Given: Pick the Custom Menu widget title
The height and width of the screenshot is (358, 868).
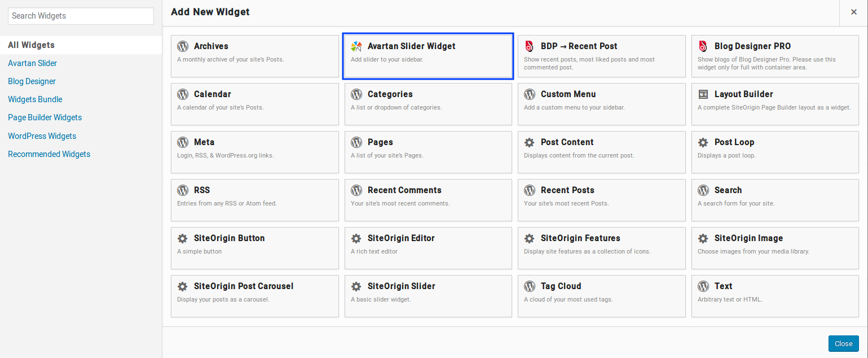Looking at the screenshot, I should [568, 94].
